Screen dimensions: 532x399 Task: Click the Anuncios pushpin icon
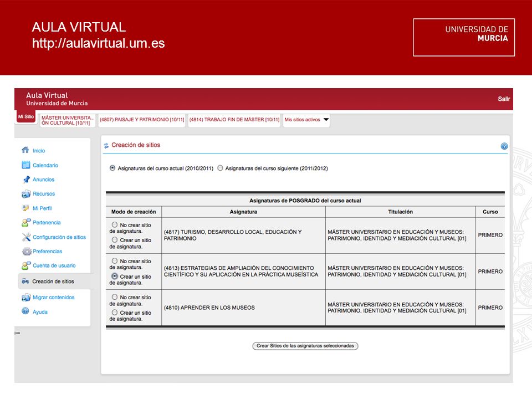coord(26,179)
